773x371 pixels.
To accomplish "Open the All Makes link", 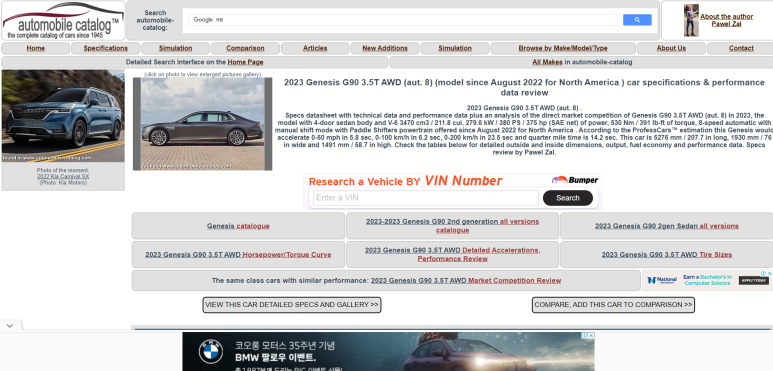I will coord(547,62).
